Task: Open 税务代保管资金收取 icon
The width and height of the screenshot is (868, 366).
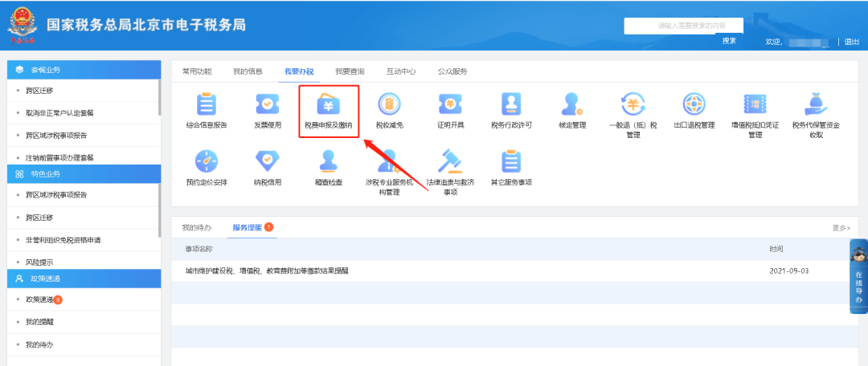Action: 816,104
